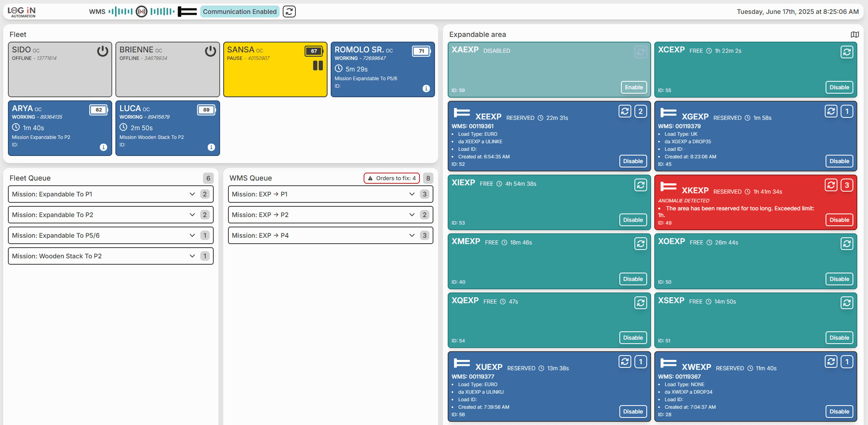The height and width of the screenshot is (425, 868).
Task: Click WMS: 00119367 on XWEXP card
Action: pos(679,377)
